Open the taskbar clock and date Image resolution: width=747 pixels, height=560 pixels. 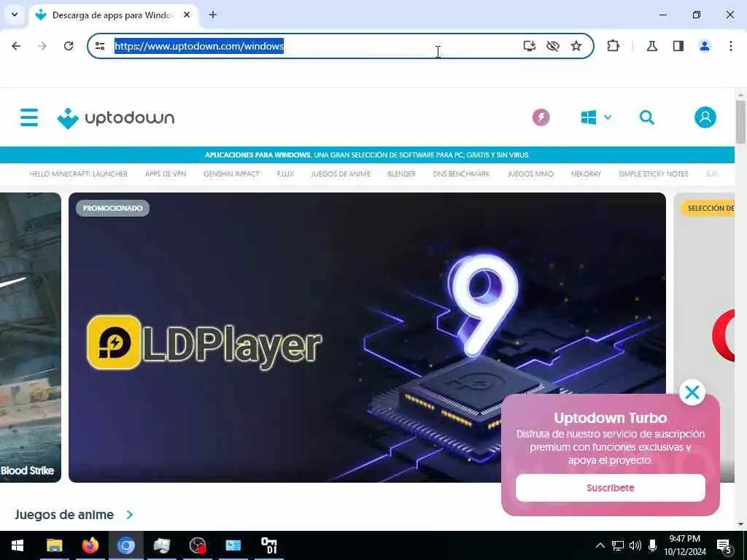tap(685, 545)
